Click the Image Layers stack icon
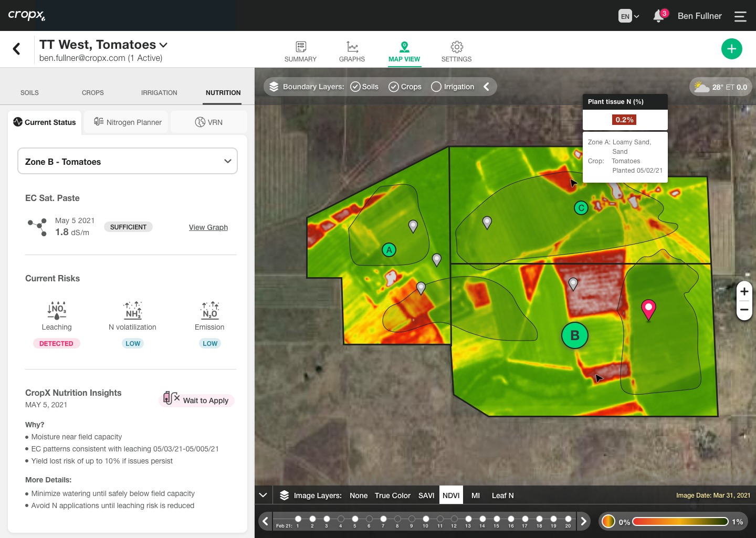 (285, 495)
